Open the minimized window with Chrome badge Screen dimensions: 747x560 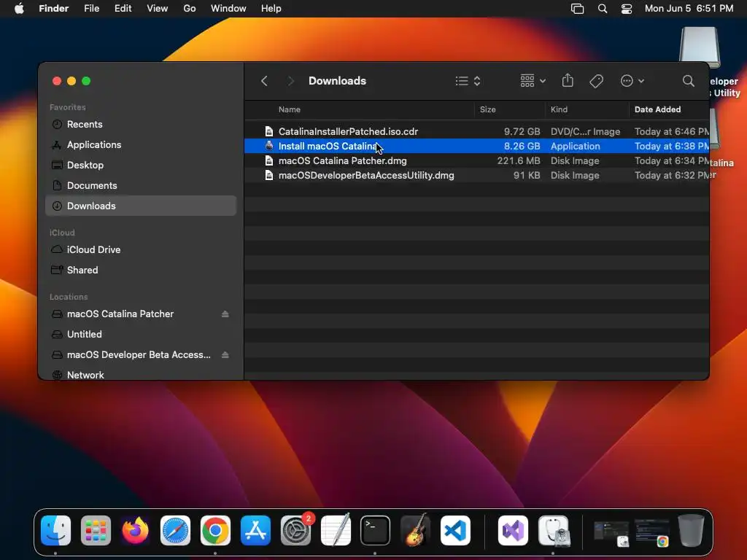click(x=652, y=532)
